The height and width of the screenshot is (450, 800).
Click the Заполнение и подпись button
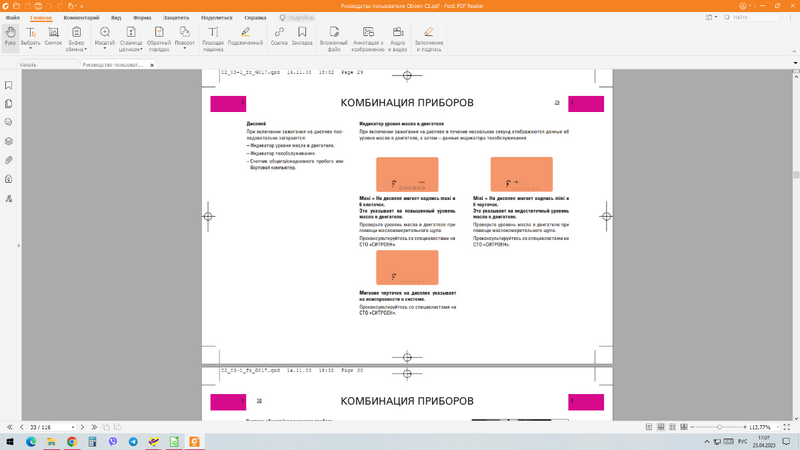pyautogui.click(x=429, y=38)
